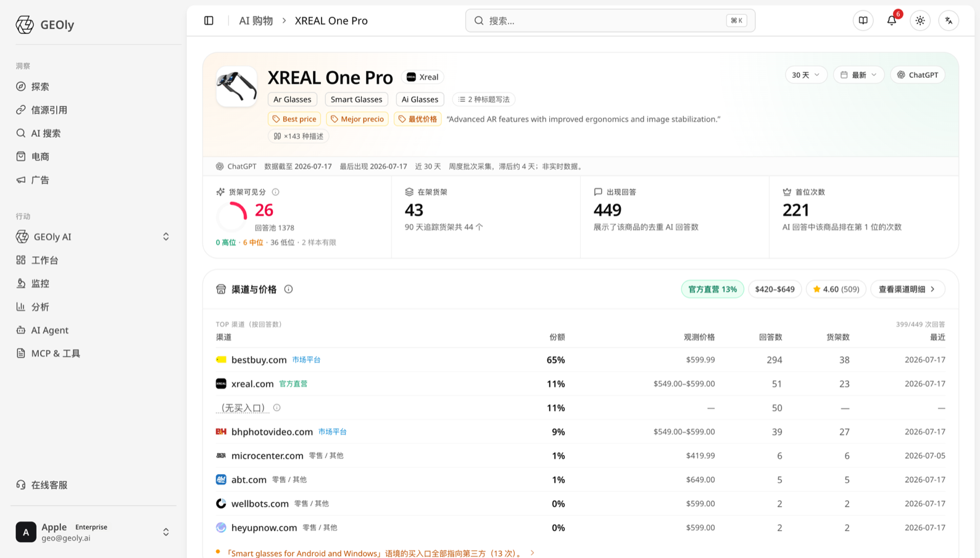Image resolution: width=980 pixels, height=558 pixels.
Task: Click info icon next to (无买入口)
Action: (277, 407)
